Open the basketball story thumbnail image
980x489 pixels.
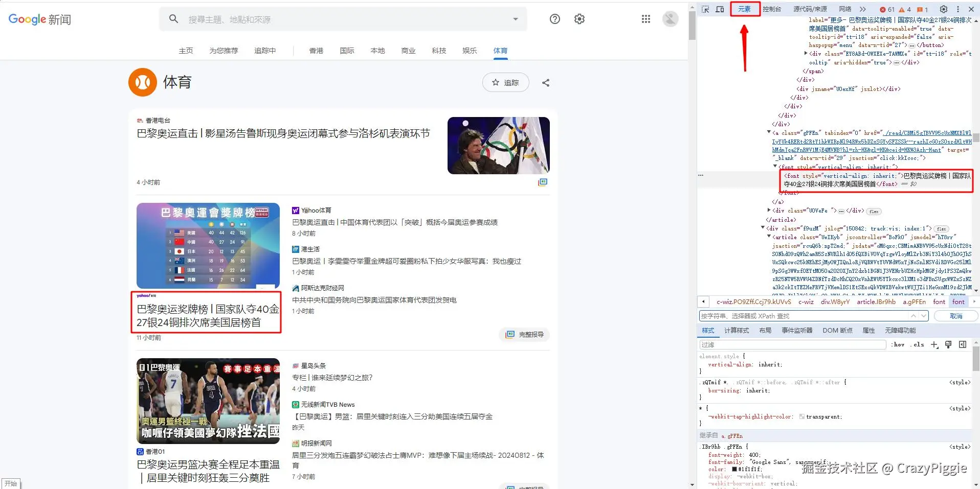coord(208,401)
